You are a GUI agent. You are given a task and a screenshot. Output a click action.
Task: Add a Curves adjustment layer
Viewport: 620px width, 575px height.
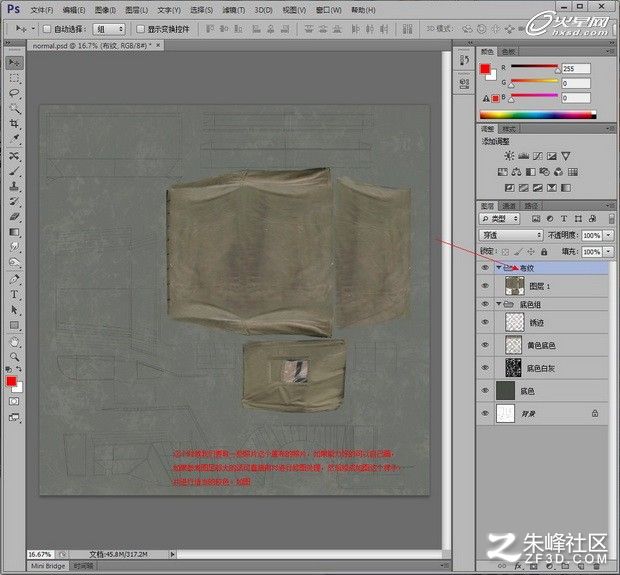pyautogui.click(x=538, y=156)
